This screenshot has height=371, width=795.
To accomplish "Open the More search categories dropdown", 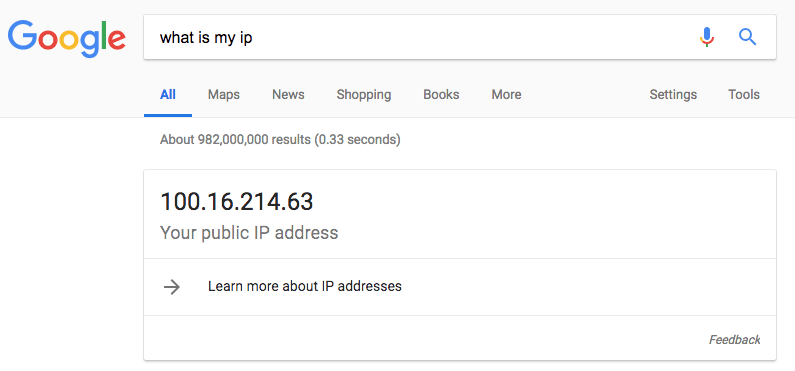I will (x=506, y=95).
